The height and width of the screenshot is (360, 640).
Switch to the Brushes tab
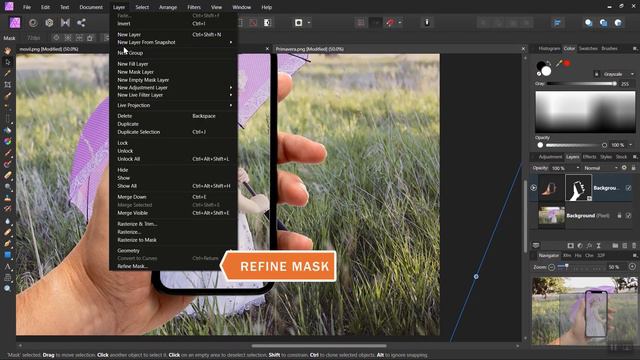pyautogui.click(x=609, y=49)
